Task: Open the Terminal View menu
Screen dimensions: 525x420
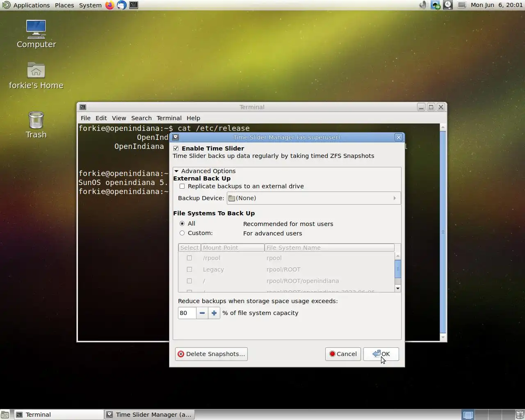Action: pyautogui.click(x=119, y=118)
